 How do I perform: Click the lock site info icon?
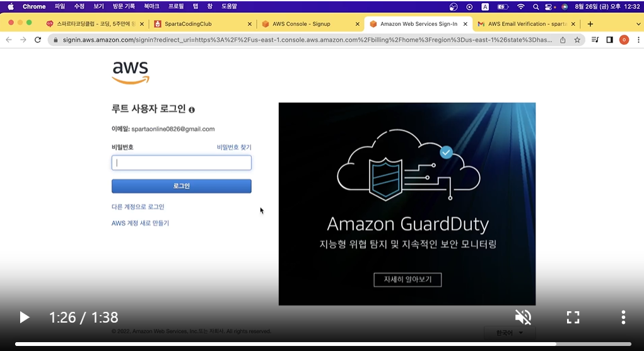click(56, 40)
